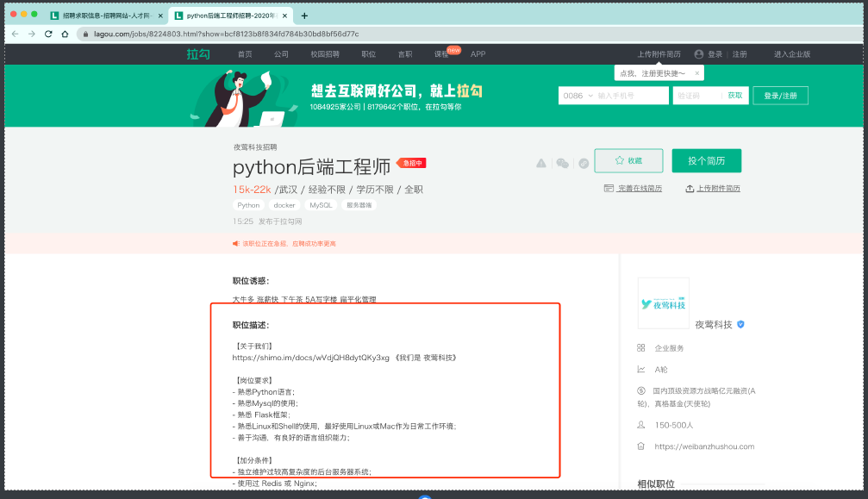868x499 pixels.
Task: Select the python后端工程师招聘 tab
Action: [x=230, y=16]
